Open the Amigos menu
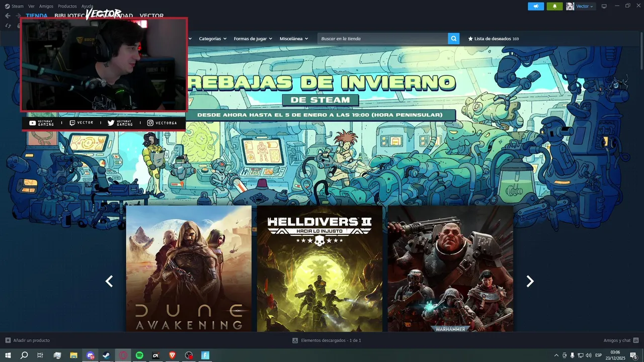Screen dimensions: 644x362 (46, 6)
